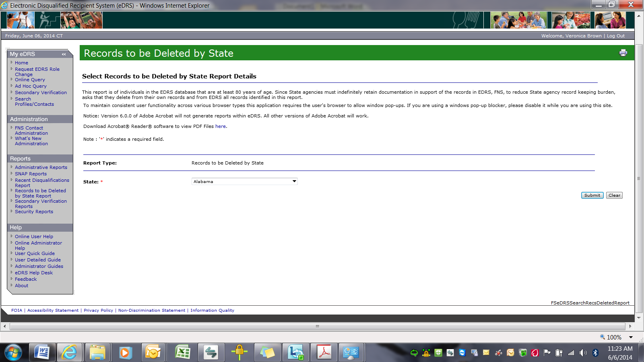644x362 pixels.
Task: Click the Clear button
Action: (614, 195)
